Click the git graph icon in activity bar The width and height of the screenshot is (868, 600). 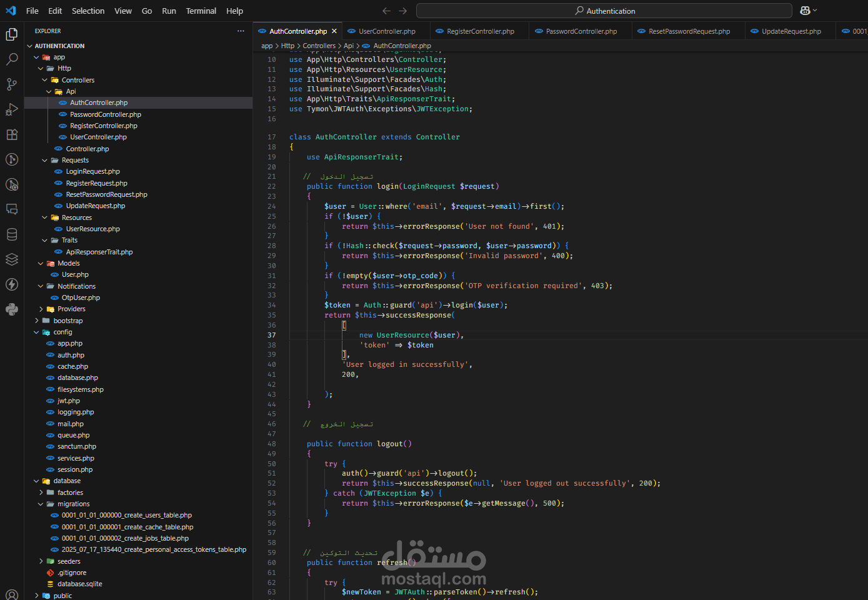coord(12,159)
